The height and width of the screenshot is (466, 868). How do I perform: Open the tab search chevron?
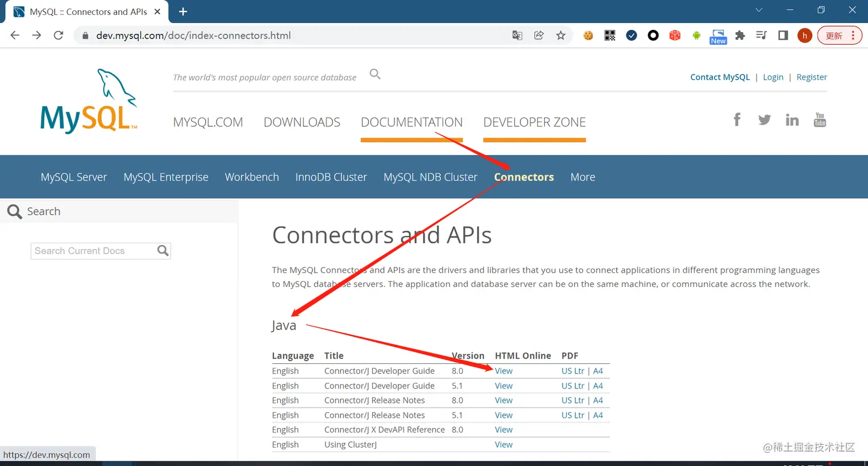759,10
